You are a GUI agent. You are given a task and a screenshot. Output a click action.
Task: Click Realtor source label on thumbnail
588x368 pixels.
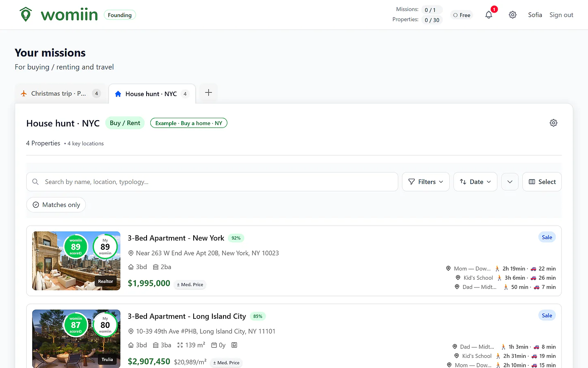[x=105, y=281]
